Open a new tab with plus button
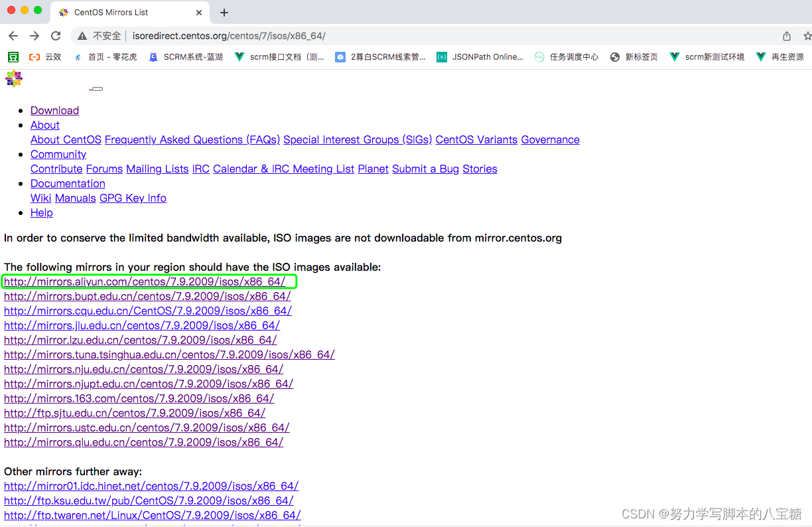Image resolution: width=812 pixels, height=527 pixels. point(224,13)
